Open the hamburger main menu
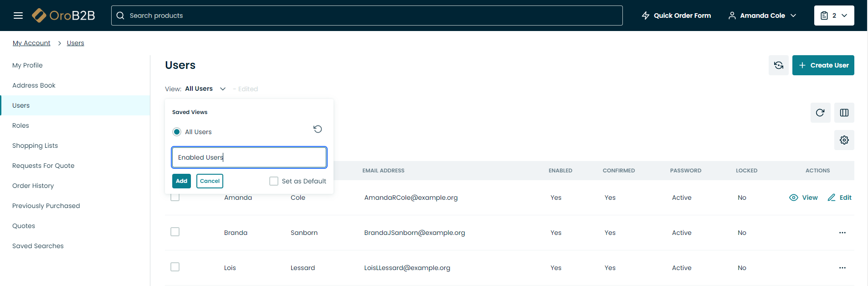The width and height of the screenshot is (868, 286). pos(18,16)
